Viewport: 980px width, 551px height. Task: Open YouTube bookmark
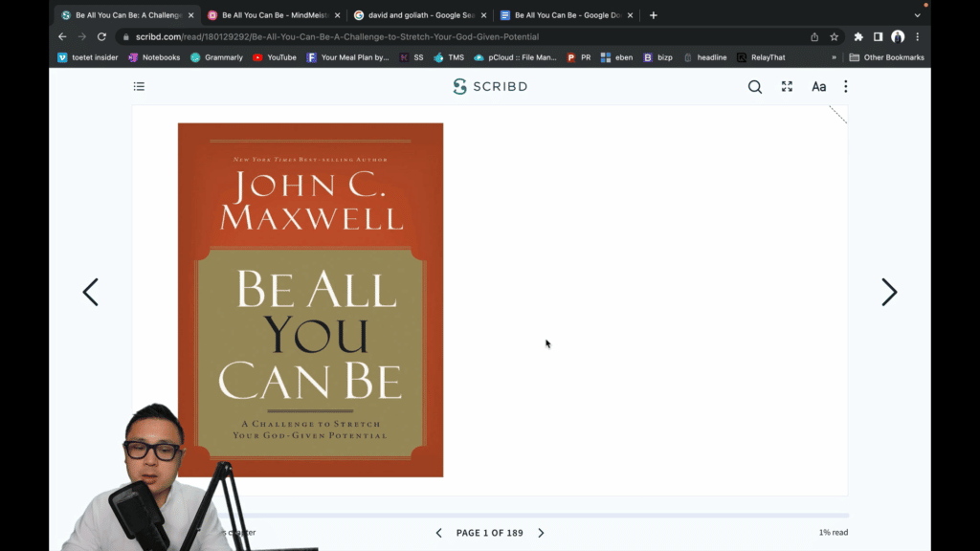(275, 57)
